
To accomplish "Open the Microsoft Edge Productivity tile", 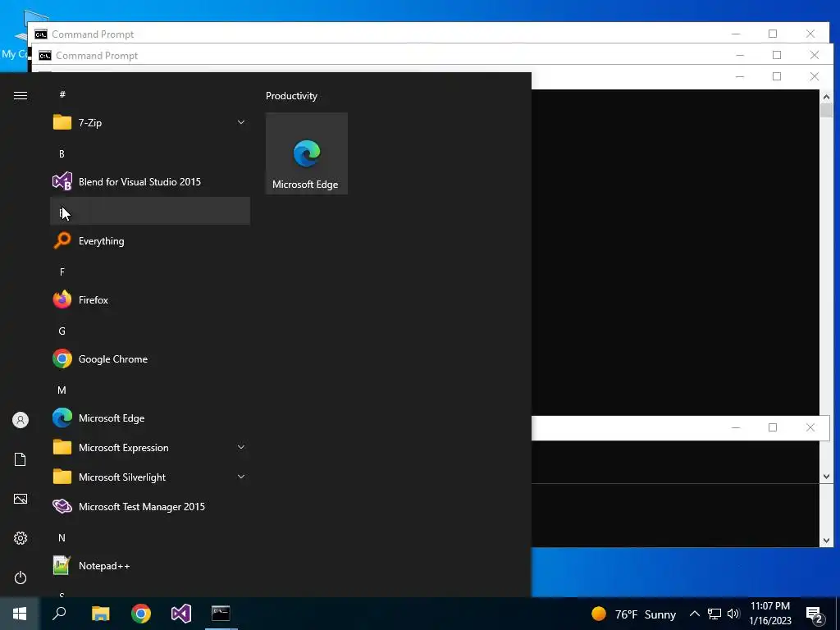I will pyautogui.click(x=307, y=153).
